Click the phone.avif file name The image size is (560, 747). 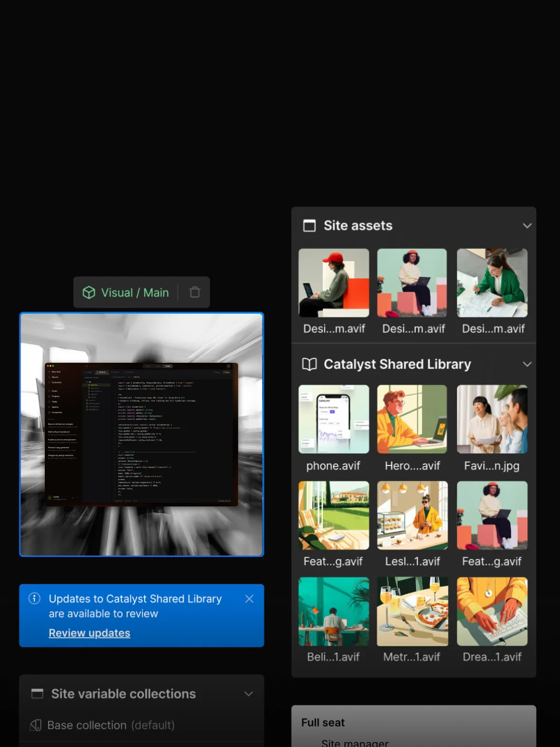click(x=333, y=466)
